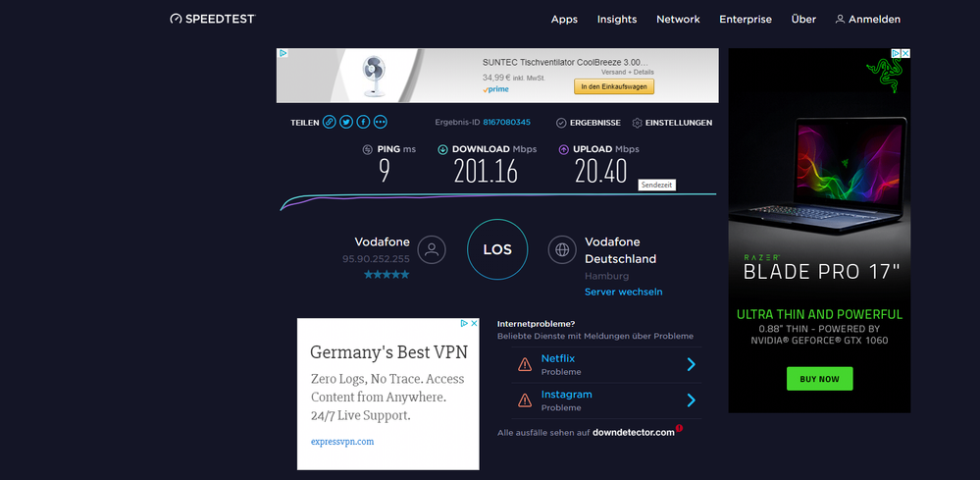Click In den Einkaufswagen button
Image resolution: width=980 pixels, height=480 pixels.
[x=614, y=86]
